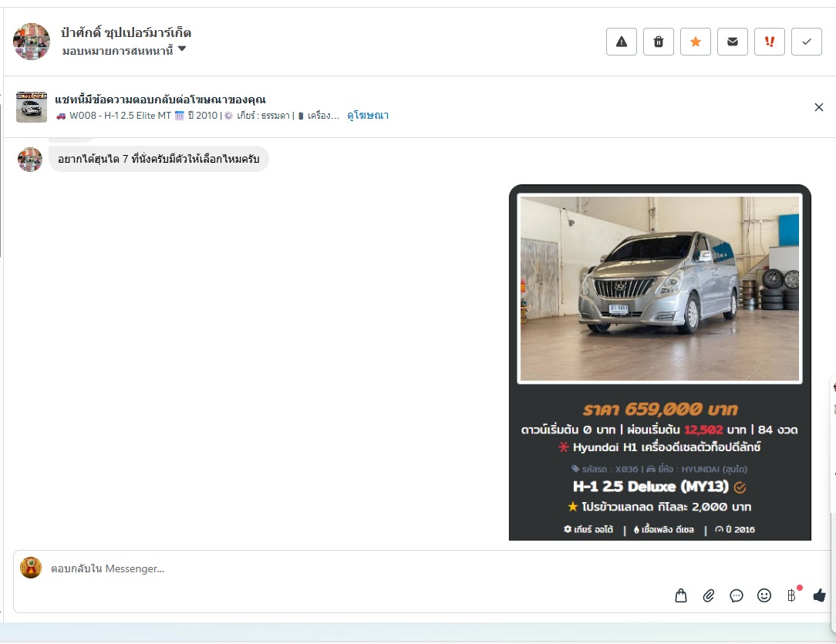Flag conversation as priority with red exclamation icon

coord(770,42)
